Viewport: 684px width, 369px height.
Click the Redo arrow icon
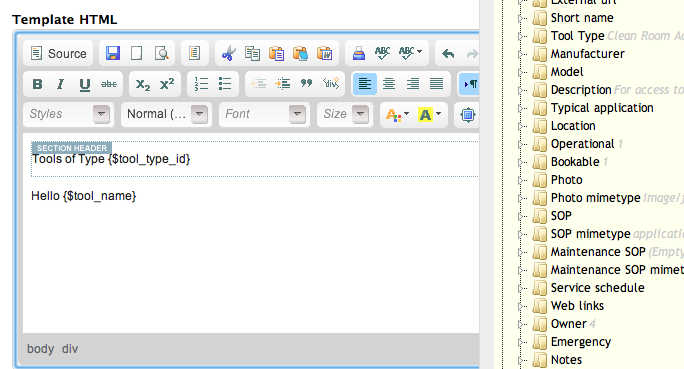pos(472,54)
